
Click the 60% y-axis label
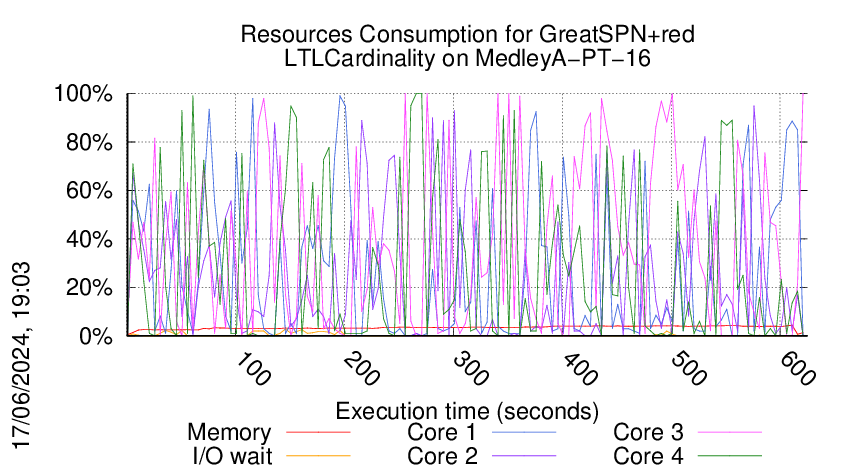pyautogui.click(x=89, y=191)
